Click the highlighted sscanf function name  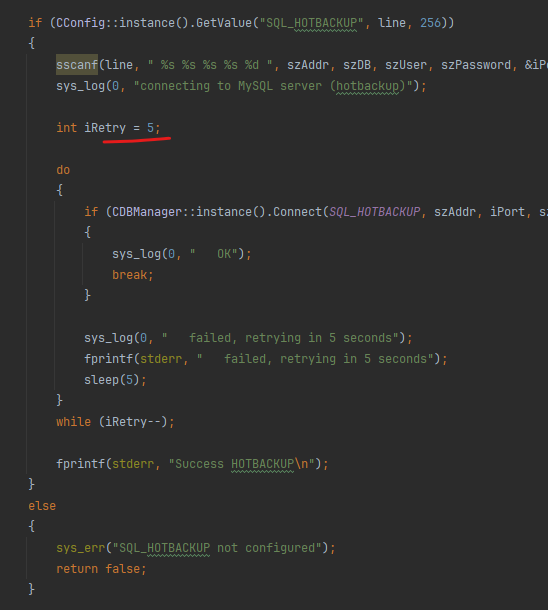pos(77,65)
